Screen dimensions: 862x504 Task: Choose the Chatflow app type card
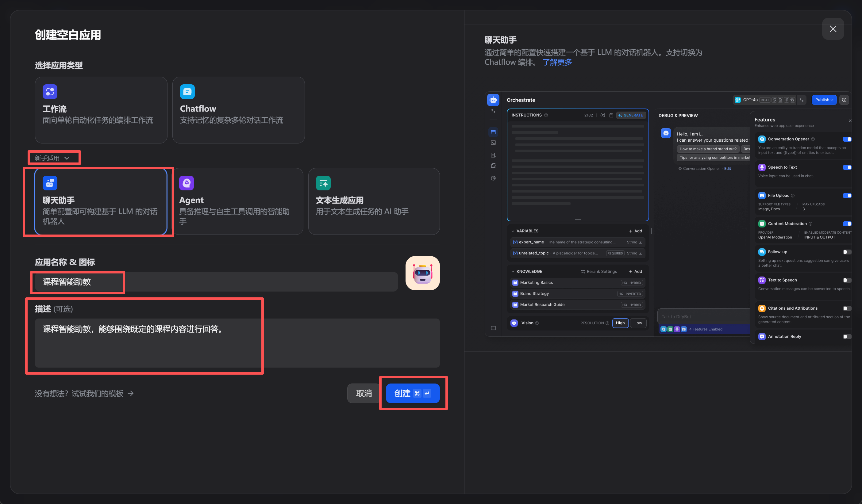click(238, 110)
